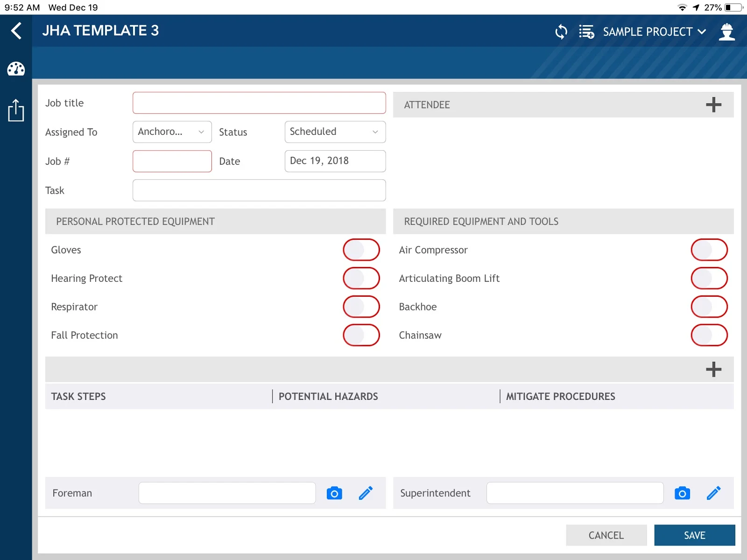The height and width of the screenshot is (560, 747).
Task: Add an attendee with the plus icon
Action: tap(713, 105)
